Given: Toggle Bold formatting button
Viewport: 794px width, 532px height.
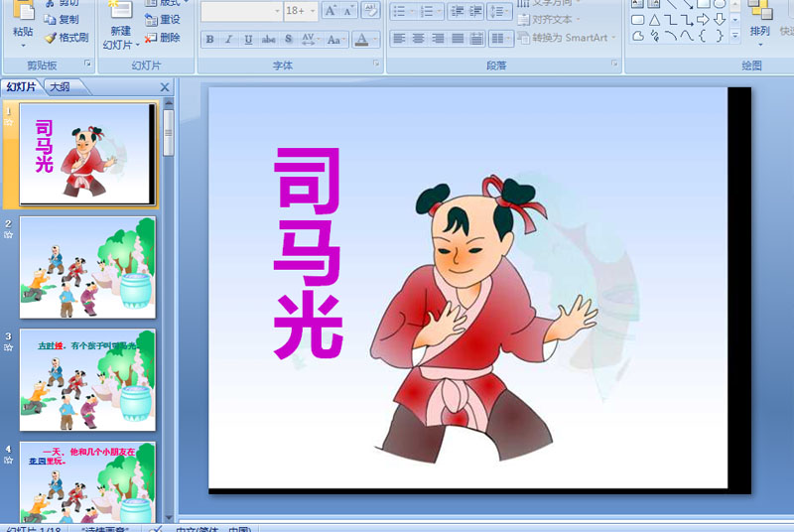Looking at the screenshot, I should [209, 39].
